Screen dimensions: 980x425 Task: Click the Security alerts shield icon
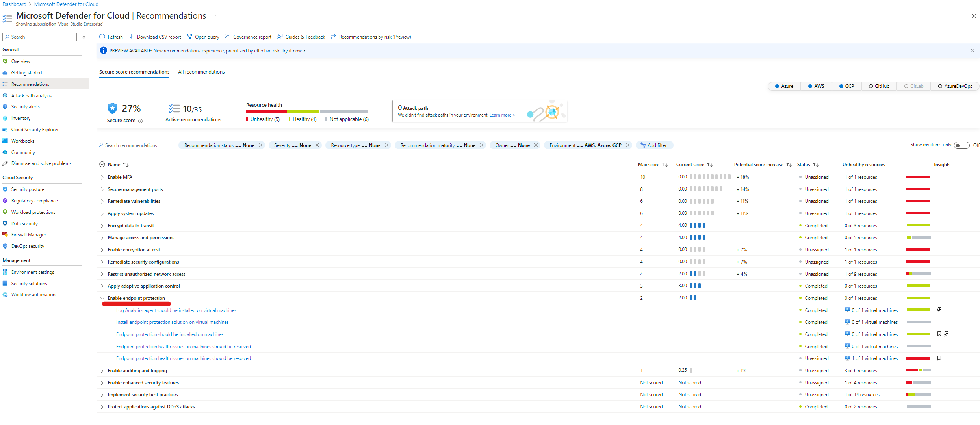tap(5, 107)
